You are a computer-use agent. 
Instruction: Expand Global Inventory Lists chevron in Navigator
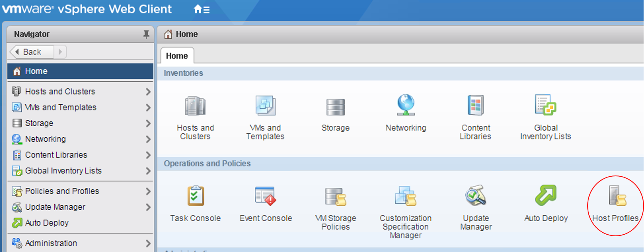pyautogui.click(x=148, y=171)
